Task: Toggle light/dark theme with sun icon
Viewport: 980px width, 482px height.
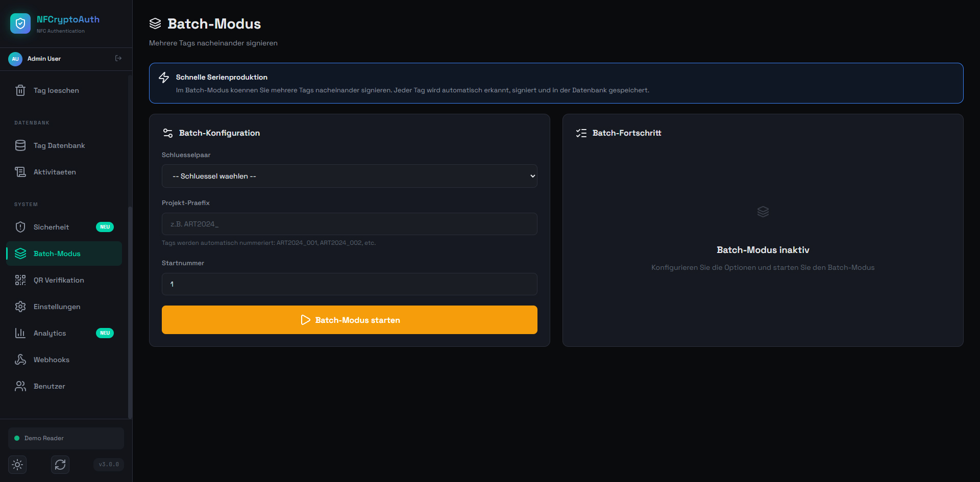Action: (x=17, y=465)
